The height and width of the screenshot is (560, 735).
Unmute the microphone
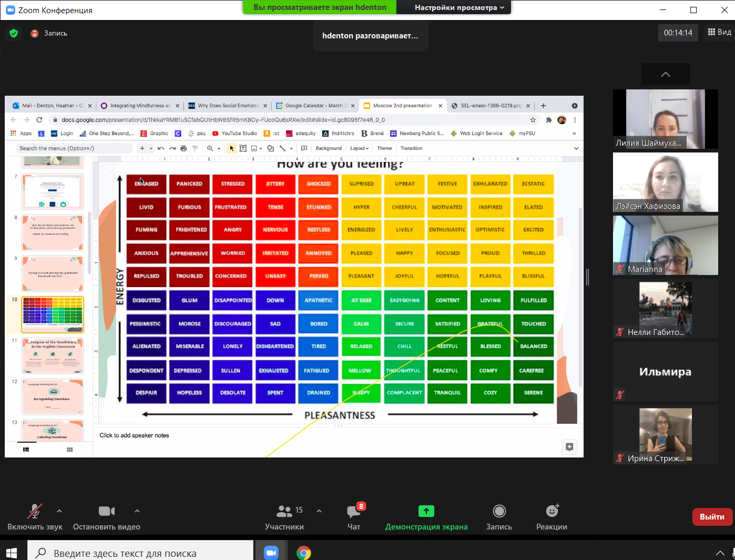(x=35, y=512)
